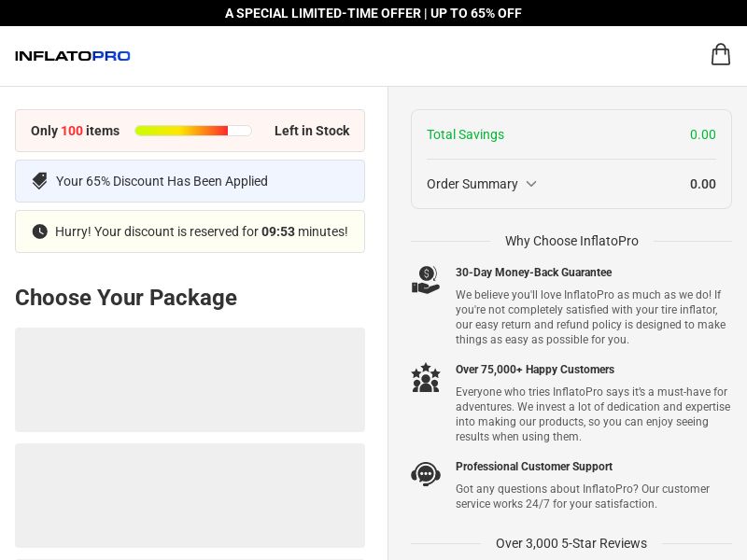The width and height of the screenshot is (747, 560).
Task: Click 'Why Choose InflatoPro' heading
Action: point(571,241)
